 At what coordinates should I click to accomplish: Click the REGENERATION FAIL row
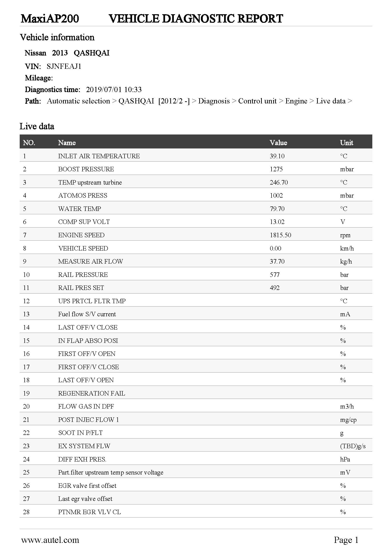tap(196, 393)
